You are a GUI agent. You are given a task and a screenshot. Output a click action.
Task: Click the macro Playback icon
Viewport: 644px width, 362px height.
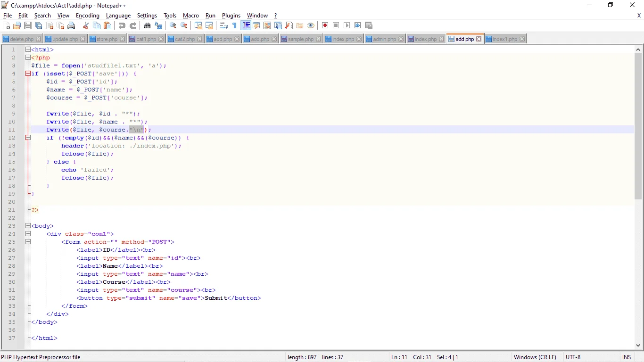click(347, 25)
